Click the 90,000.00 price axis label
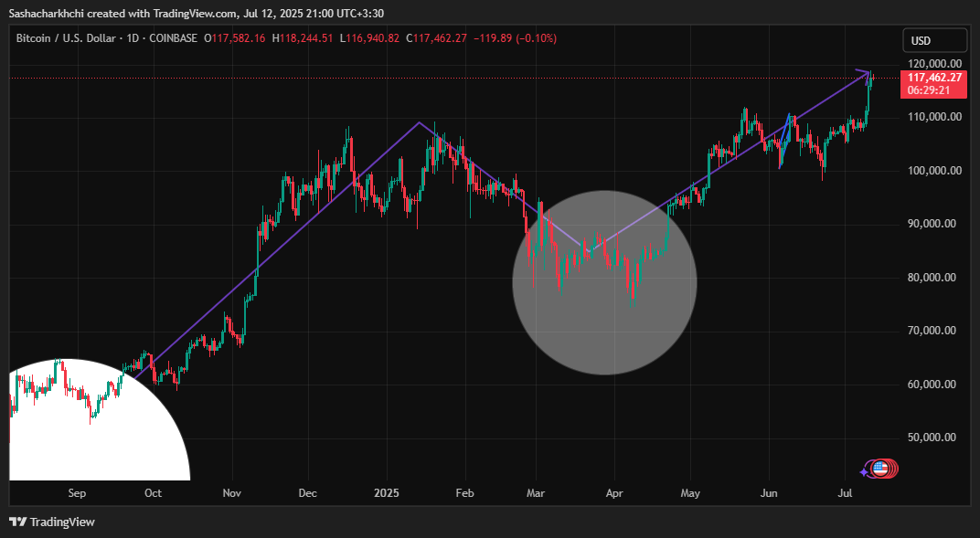Viewport: 980px width, 538px height. (932, 224)
